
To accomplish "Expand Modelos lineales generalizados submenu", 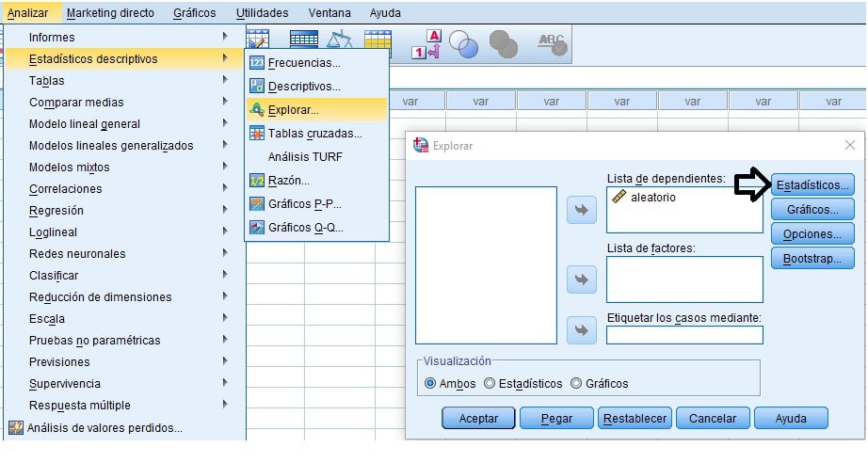I will click(x=225, y=144).
